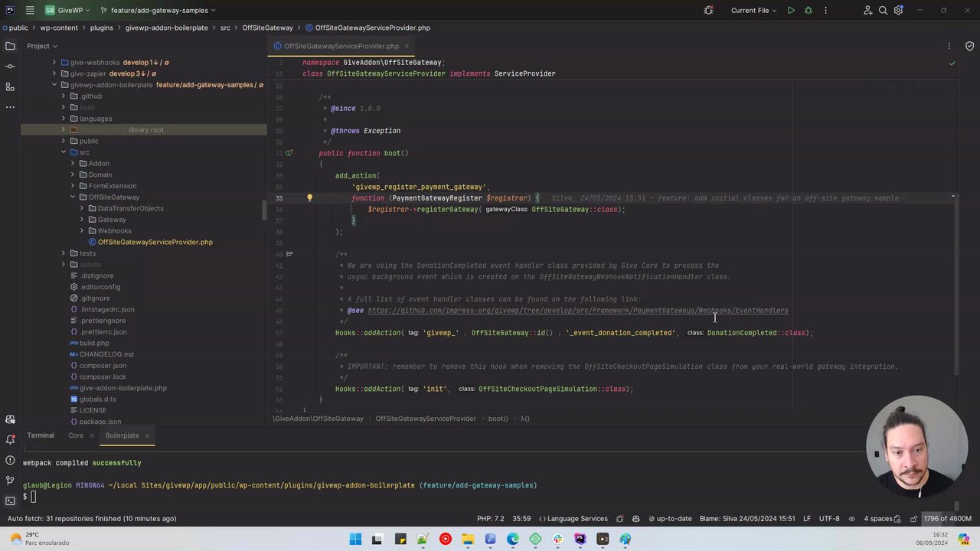
Task: Open the Structure tool window icon
Action: 10,87
